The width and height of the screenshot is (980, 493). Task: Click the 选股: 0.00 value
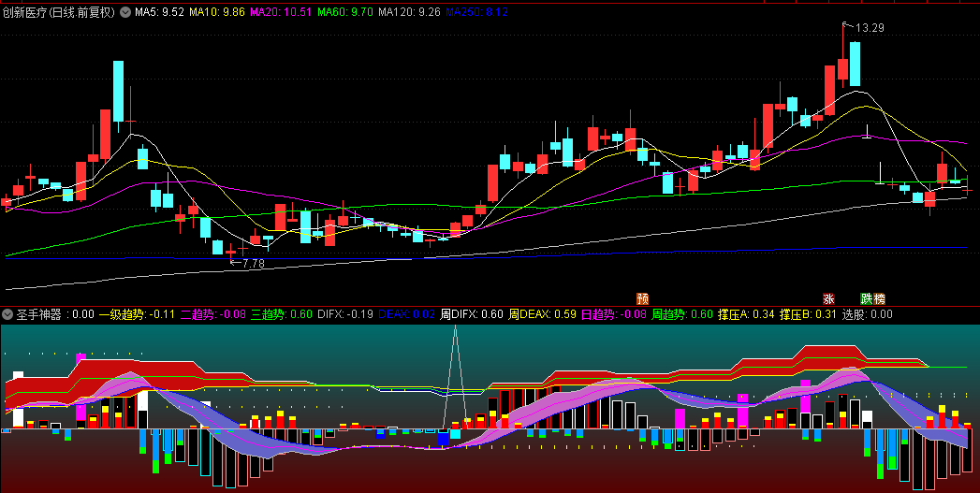pyautogui.click(x=867, y=314)
